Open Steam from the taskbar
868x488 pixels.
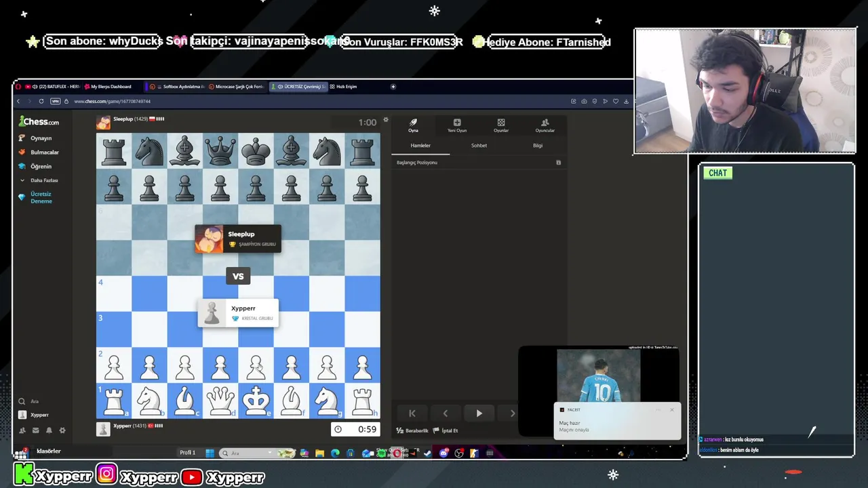coord(428,453)
